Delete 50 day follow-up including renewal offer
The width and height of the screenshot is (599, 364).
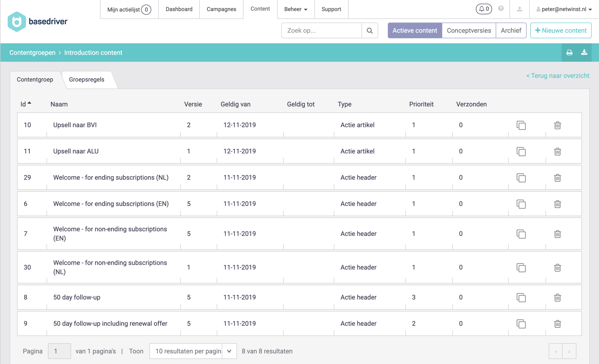[557, 324]
